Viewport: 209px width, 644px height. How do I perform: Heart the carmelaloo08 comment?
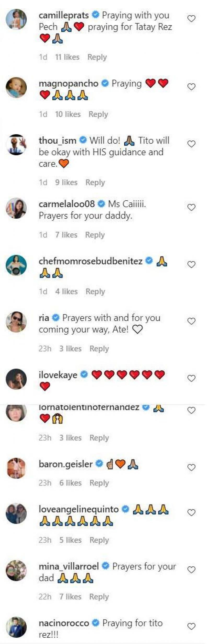click(x=191, y=207)
